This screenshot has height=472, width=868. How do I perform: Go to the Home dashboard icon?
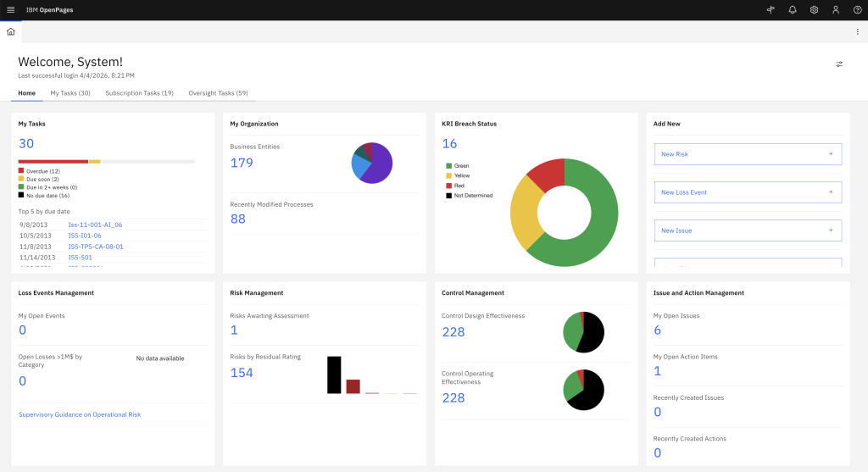click(x=10, y=31)
